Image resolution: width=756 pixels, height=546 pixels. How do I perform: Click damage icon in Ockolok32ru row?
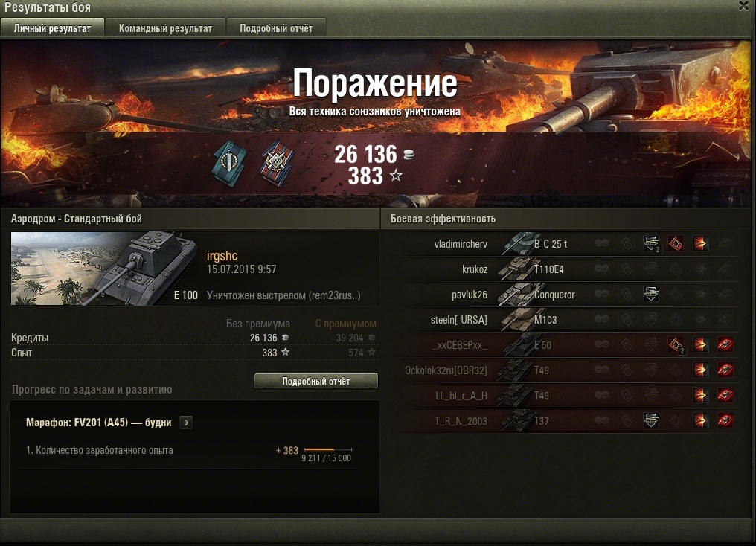(x=700, y=370)
